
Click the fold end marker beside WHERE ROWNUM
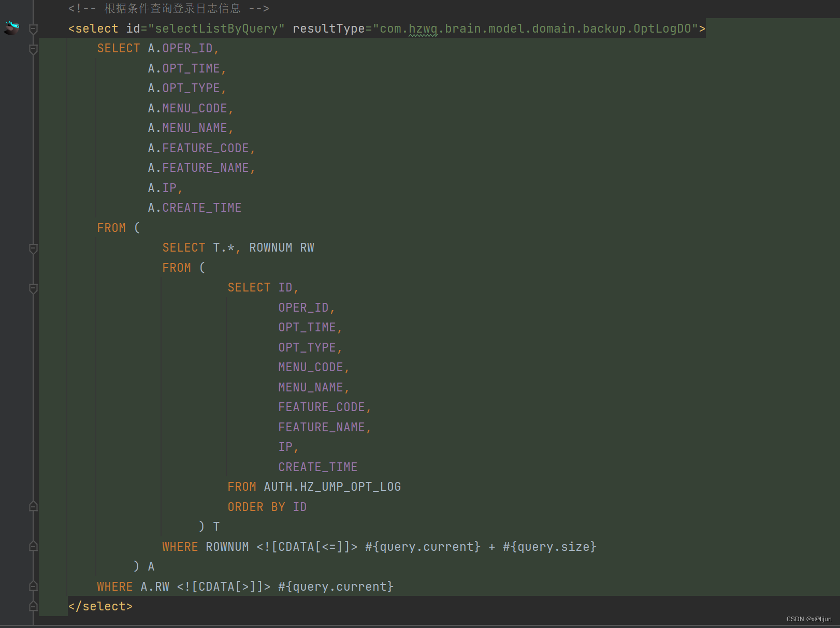(33, 546)
